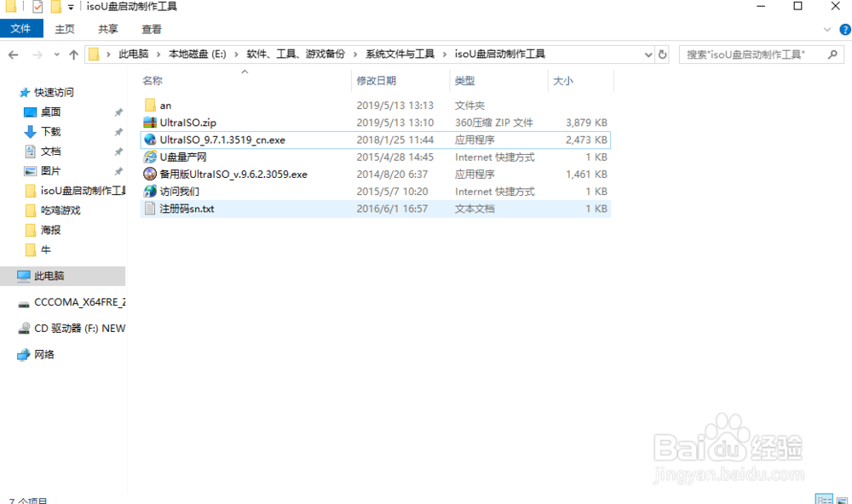Viewport: 852px width, 504px height.
Task: Select file name 注册码sn.txt
Action: click(187, 209)
